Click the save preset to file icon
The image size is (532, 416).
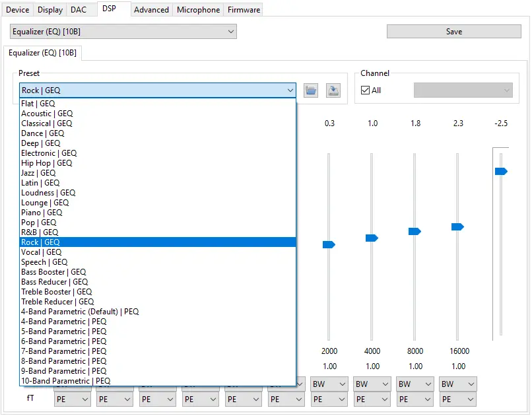333,90
